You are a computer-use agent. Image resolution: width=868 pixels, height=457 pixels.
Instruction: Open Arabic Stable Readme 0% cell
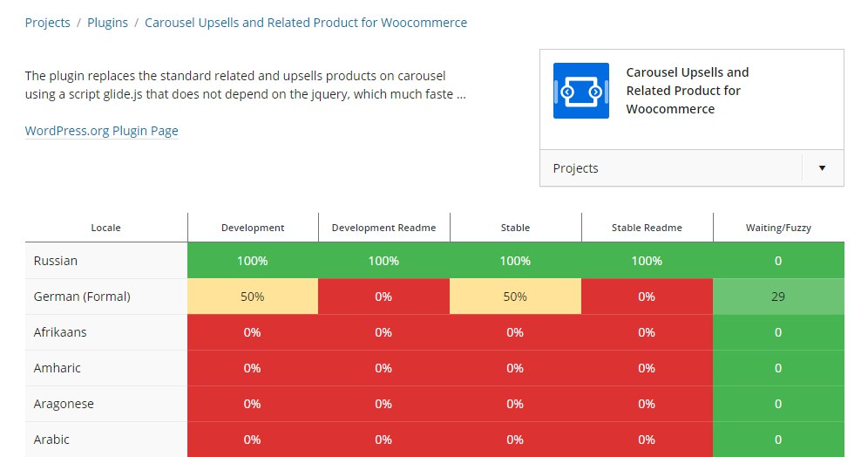pos(647,440)
